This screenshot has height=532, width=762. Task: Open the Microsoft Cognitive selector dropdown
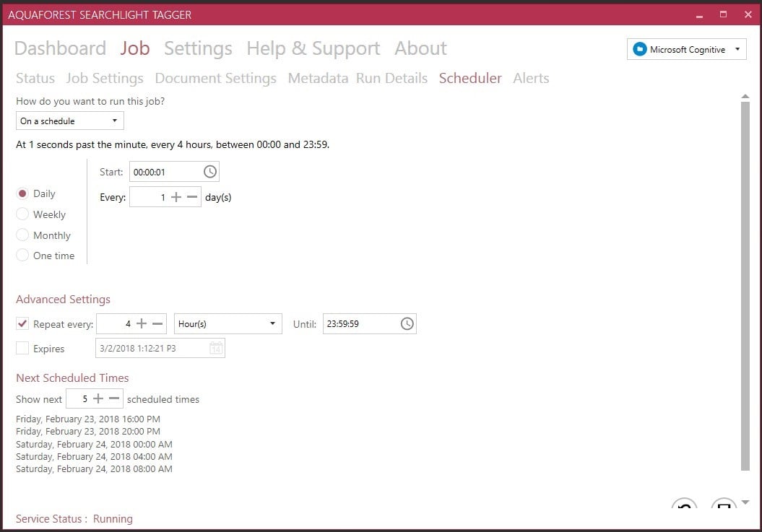[x=687, y=50]
